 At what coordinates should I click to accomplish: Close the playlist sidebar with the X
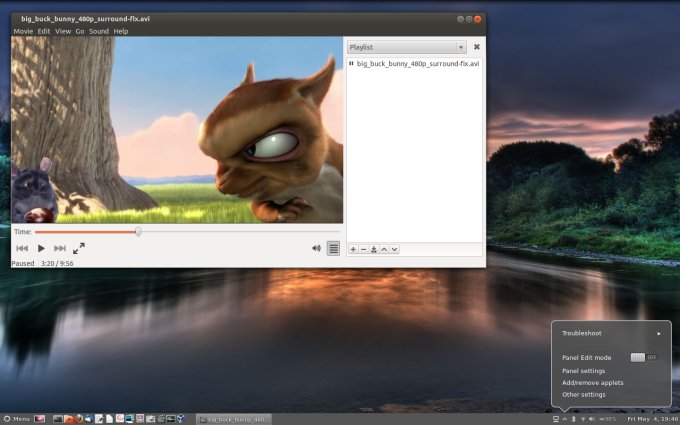coord(476,47)
